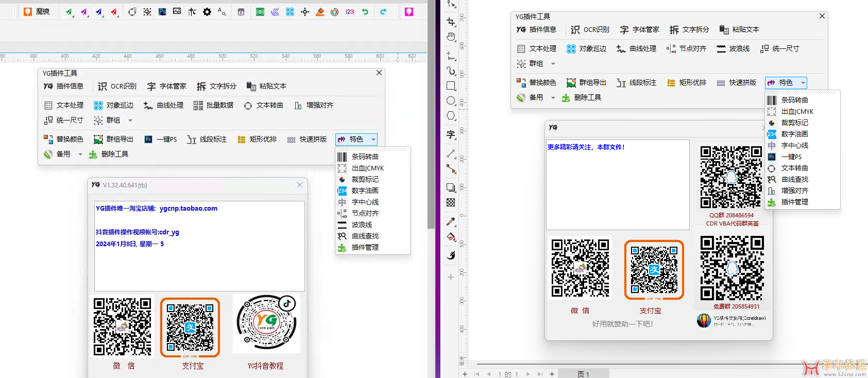Select the 页 1 page tab
The image size is (868, 378).
[583, 374]
